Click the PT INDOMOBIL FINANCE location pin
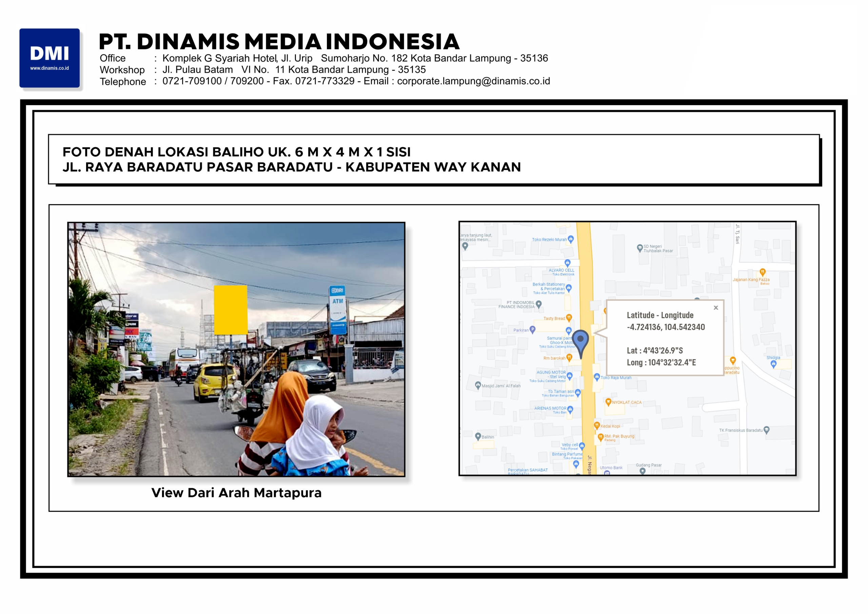Image resolution: width=868 pixels, height=614 pixels. pyautogui.click(x=539, y=304)
